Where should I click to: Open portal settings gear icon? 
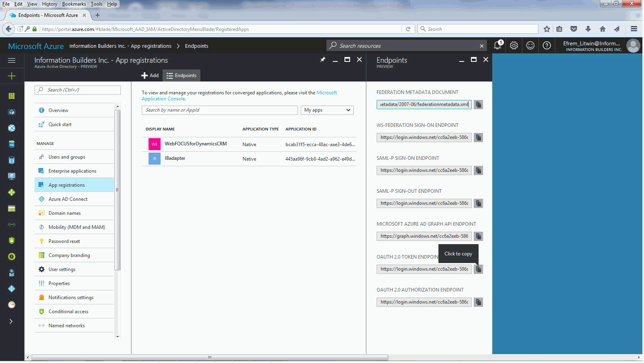[x=514, y=45]
